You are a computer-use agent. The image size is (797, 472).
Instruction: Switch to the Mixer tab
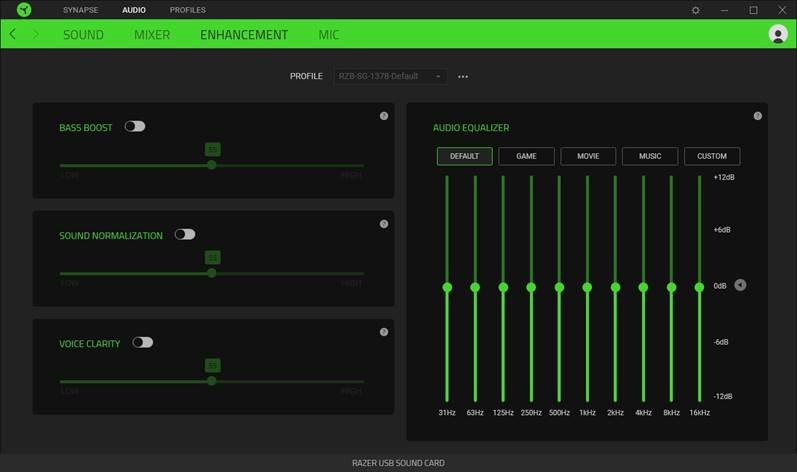152,35
